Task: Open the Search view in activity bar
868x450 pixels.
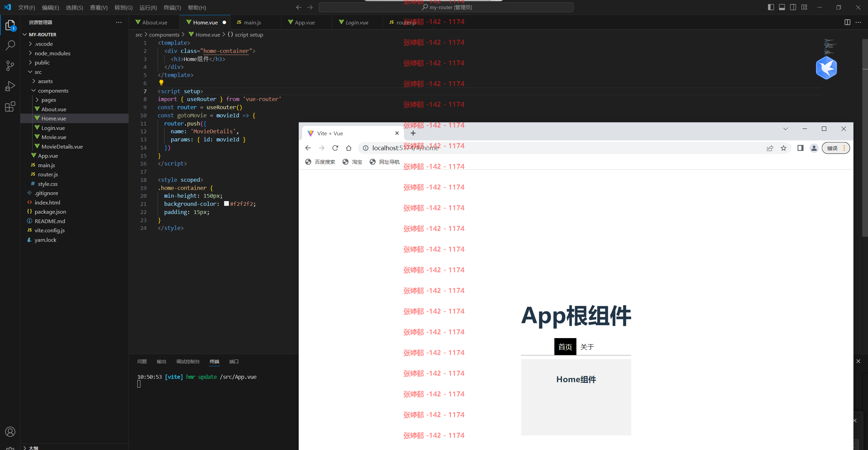Action: pos(10,45)
